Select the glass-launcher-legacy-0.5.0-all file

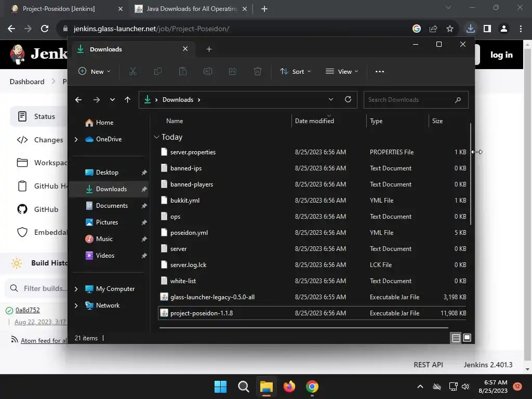tap(312, 297)
